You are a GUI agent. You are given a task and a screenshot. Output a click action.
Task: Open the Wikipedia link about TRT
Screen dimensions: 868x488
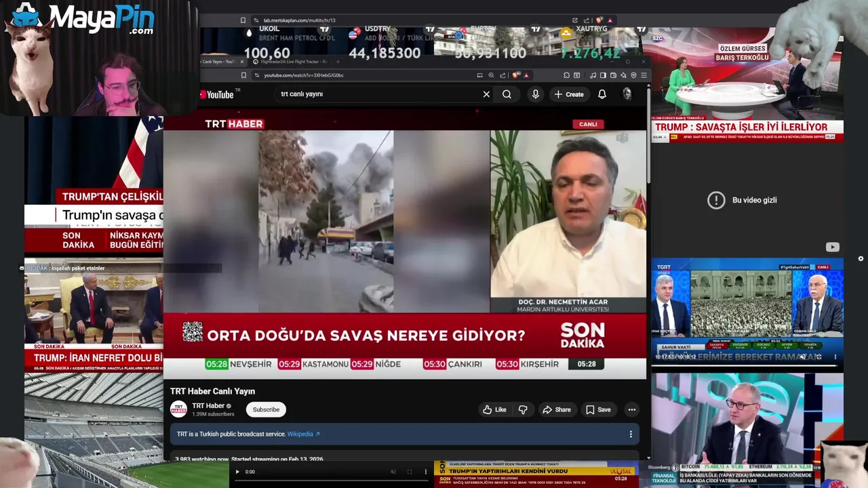click(303, 434)
